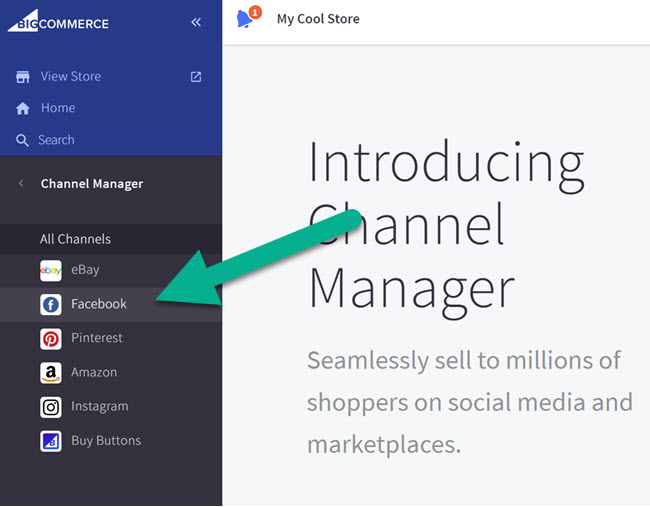Open Search in sidebar
The height and width of the screenshot is (507, 650).
click(56, 140)
